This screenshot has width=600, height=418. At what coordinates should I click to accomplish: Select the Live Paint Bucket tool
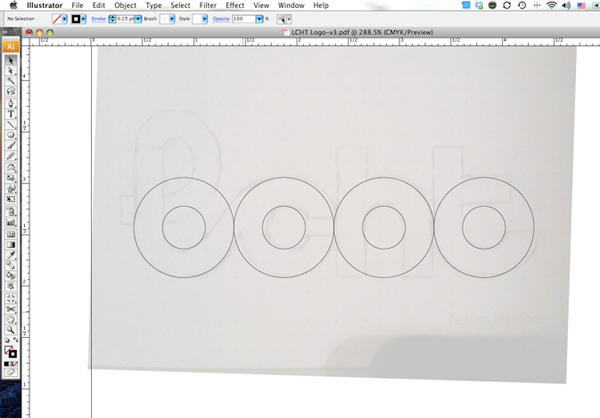[x=11, y=276]
